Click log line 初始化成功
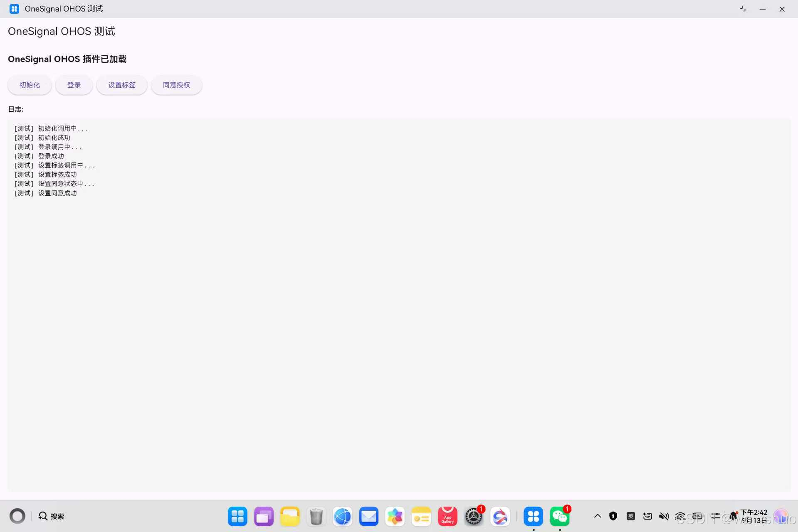Image resolution: width=798 pixels, height=532 pixels. (x=42, y=138)
